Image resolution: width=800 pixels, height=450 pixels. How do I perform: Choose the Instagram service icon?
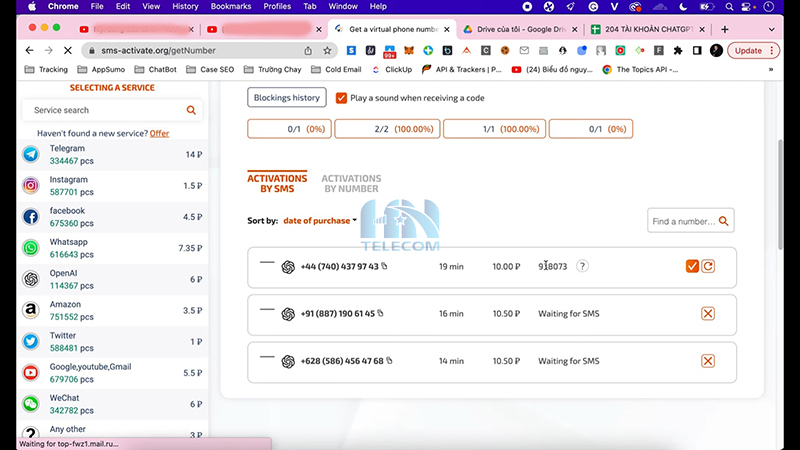pos(31,185)
